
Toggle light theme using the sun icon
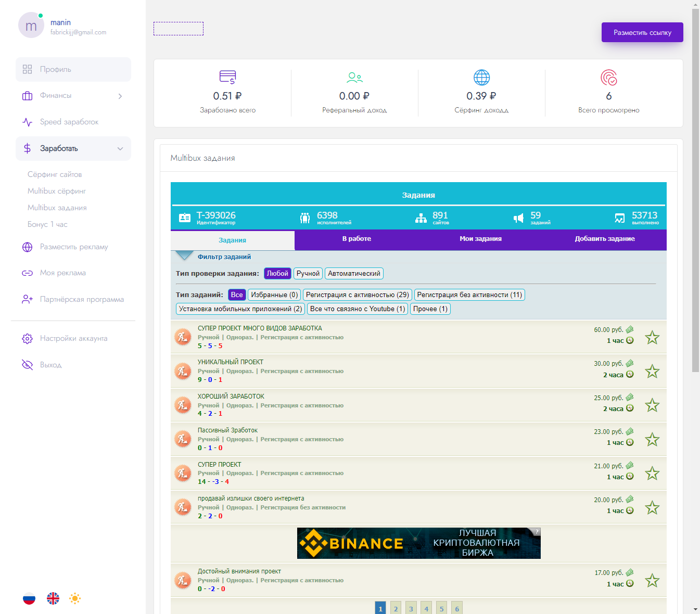tap(75, 598)
